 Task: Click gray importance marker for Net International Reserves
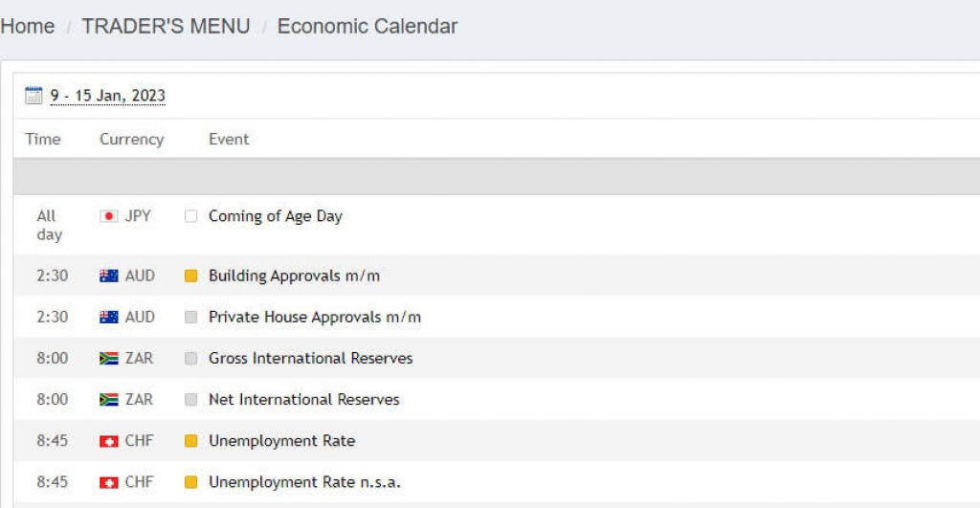click(191, 399)
